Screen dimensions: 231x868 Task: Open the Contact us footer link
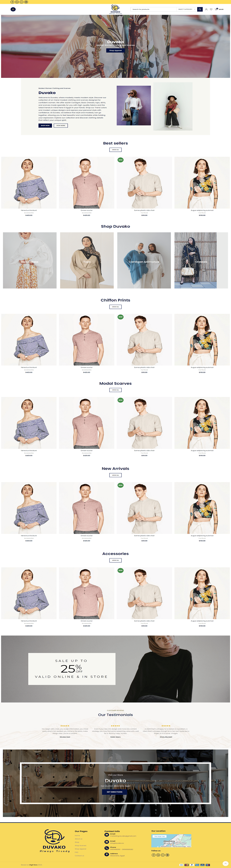pos(79,856)
